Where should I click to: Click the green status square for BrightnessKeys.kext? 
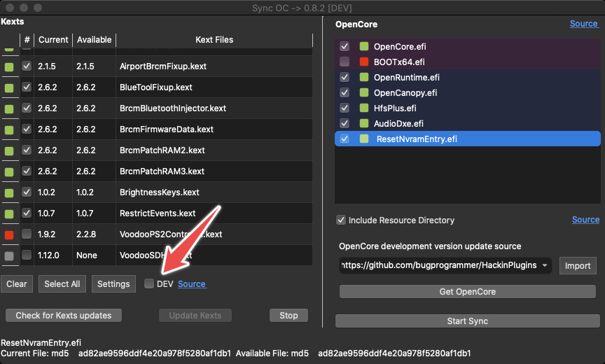coord(9,192)
